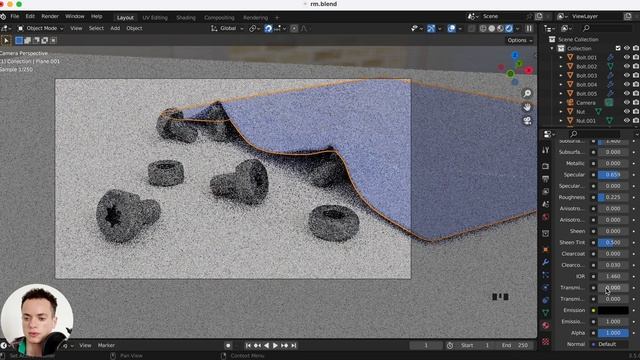Screen dimensions: 640x360
Task: Open the Render menu
Action: point(50,16)
